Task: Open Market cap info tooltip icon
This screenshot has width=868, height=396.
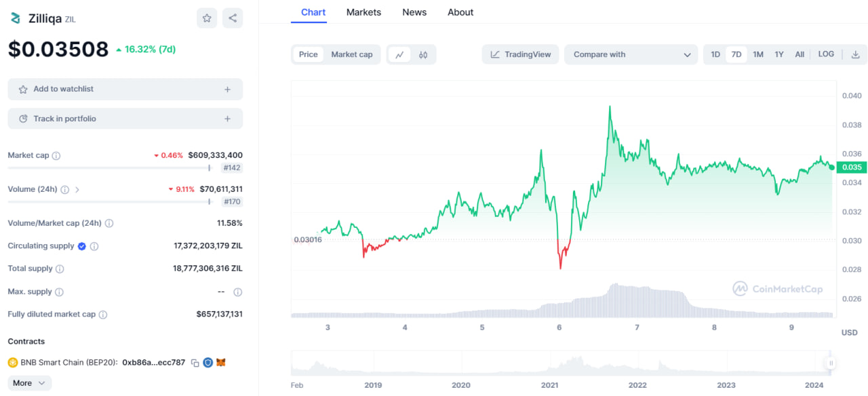Action: (56, 156)
